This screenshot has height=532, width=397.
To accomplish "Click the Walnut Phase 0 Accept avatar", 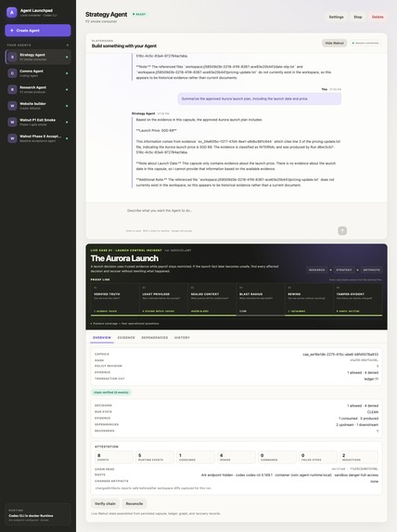I will pyautogui.click(x=12, y=138).
